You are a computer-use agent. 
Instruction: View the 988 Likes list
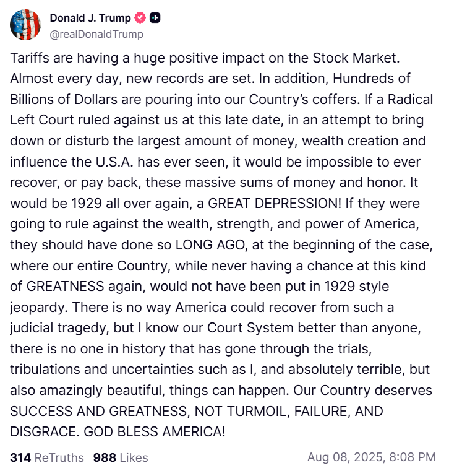coord(121,458)
